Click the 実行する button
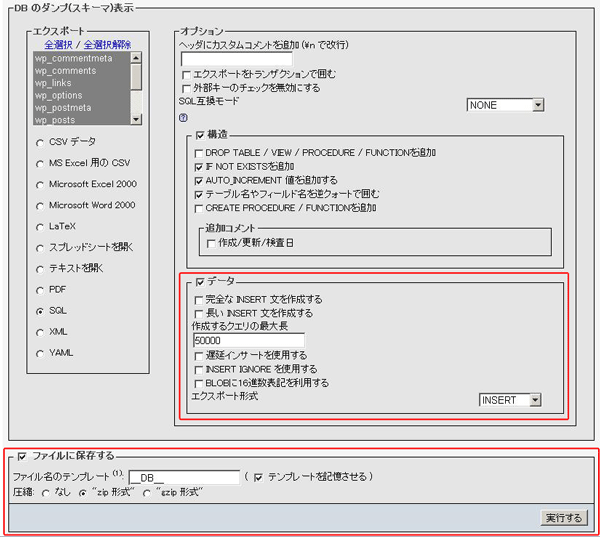Image resolution: width=600 pixels, height=537 pixels. click(564, 518)
